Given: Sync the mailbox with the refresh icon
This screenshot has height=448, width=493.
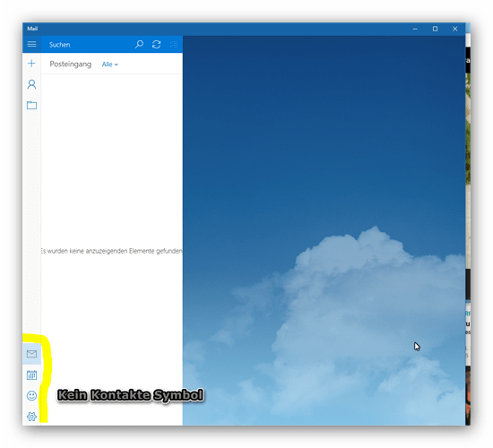Looking at the screenshot, I should [156, 44].
